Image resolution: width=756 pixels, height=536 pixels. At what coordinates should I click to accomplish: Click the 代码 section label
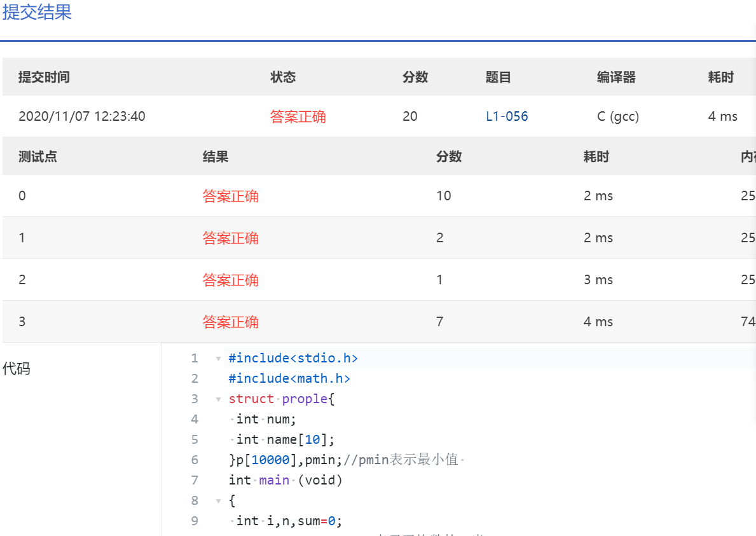pos(17,369)
